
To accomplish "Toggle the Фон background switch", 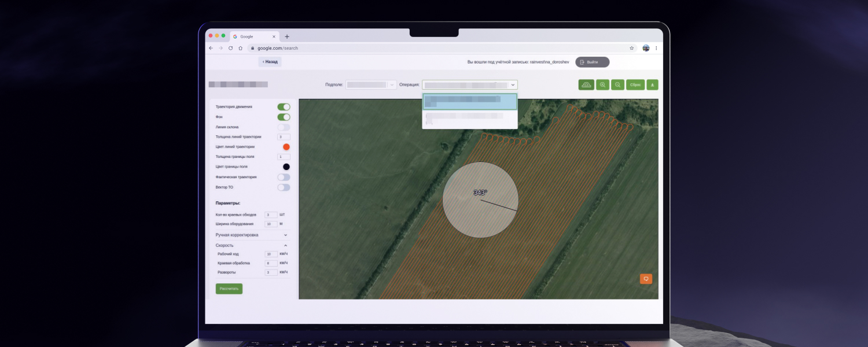I will coord(284,117).
